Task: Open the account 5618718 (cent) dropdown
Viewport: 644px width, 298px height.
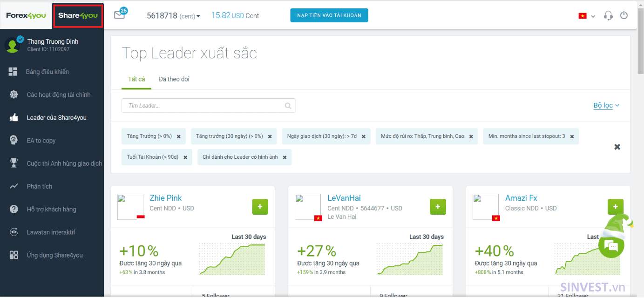Action: coord(173,16)
